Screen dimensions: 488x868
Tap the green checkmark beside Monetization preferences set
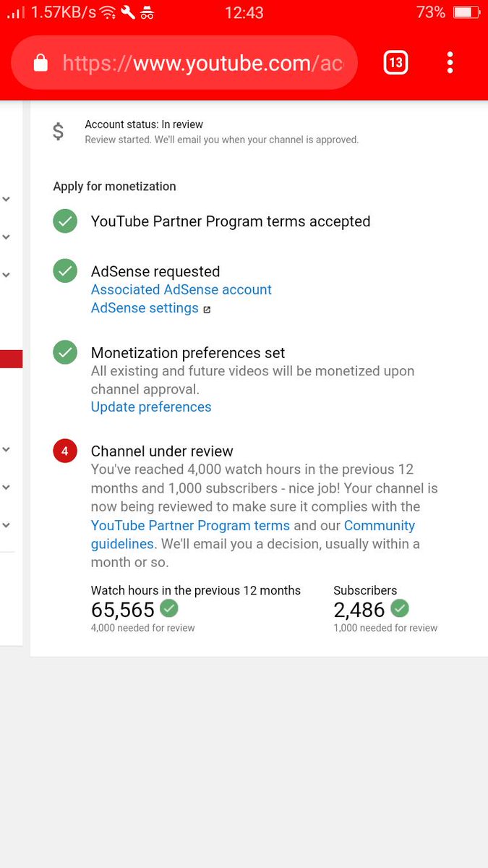(65, 352)
